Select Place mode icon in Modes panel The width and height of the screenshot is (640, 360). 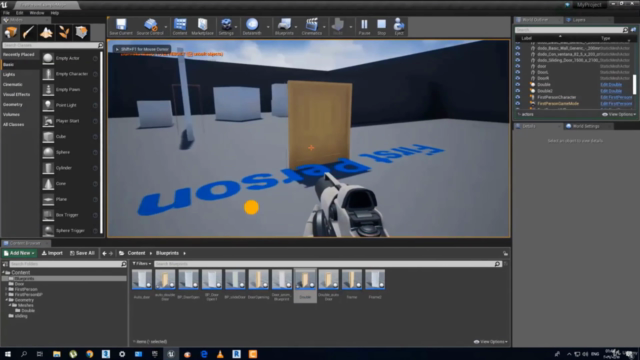11,32
